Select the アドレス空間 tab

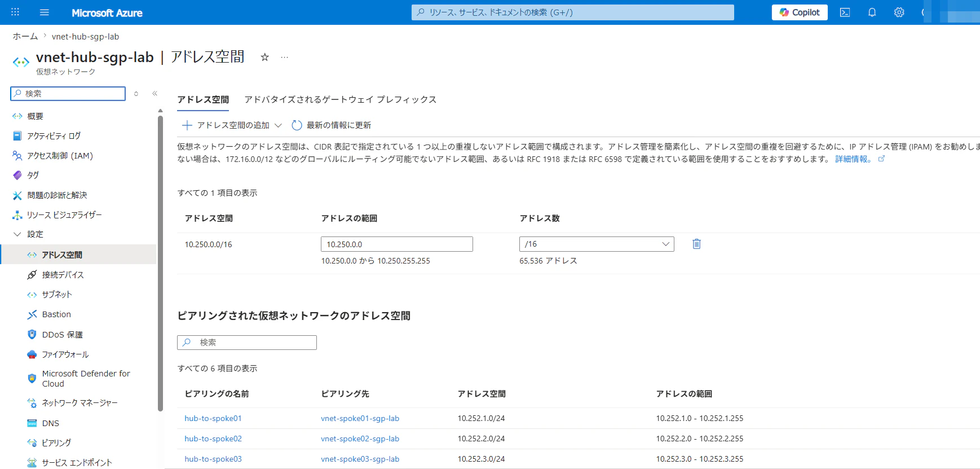[203, 99]
